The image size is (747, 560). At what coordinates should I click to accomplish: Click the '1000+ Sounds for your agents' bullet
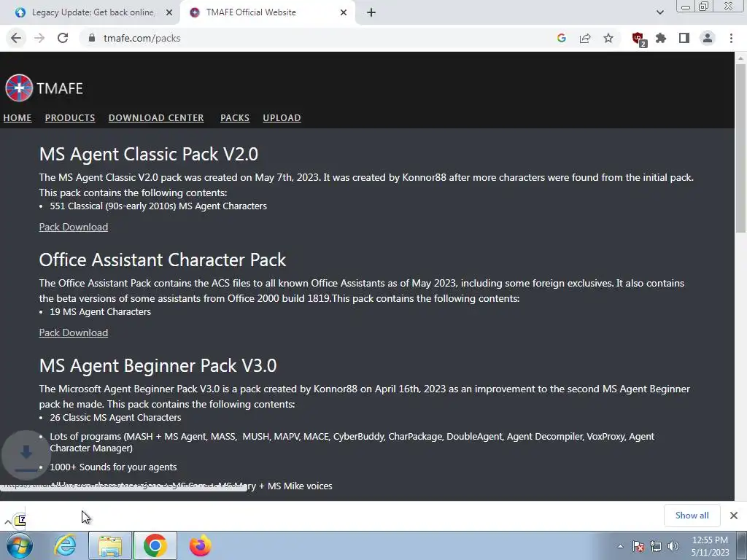click(113, 467)
